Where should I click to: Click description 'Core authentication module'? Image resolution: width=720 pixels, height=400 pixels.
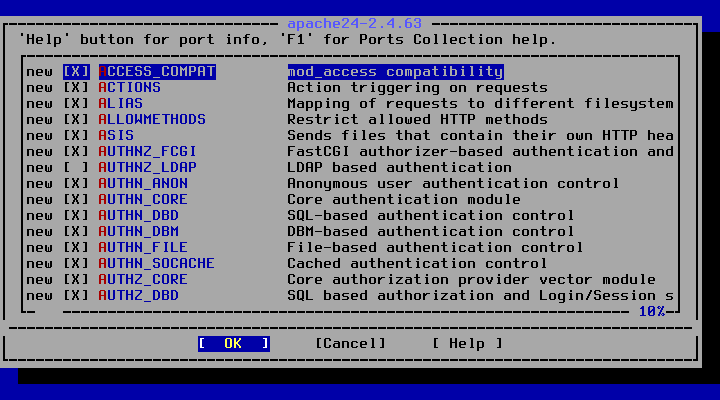coord(405,200)
